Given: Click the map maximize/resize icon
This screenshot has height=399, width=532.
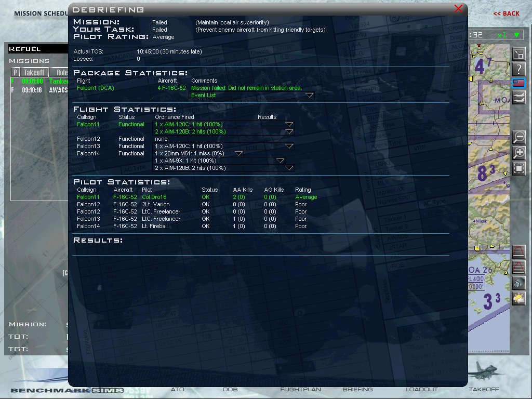Looking at the screenshot, I should pyautogui.click(x=518, y=54).
